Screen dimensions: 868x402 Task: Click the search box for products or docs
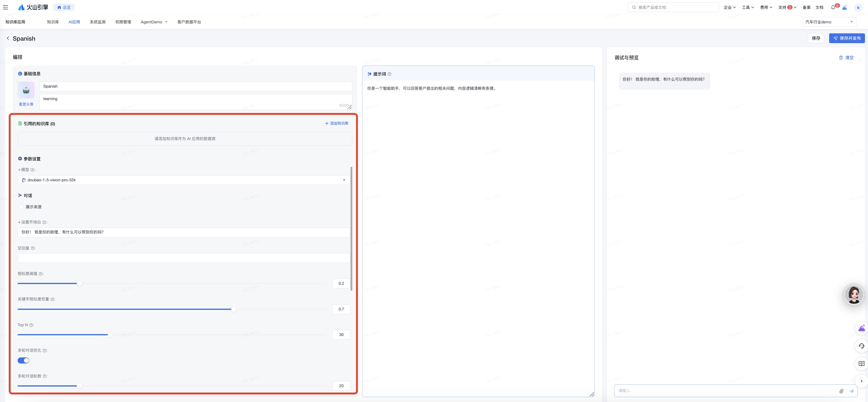[x=673, y=7]
